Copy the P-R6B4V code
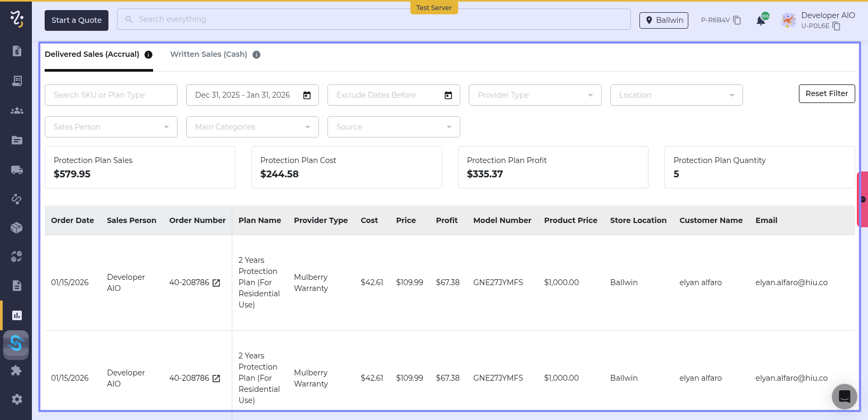This screenshot has height=420, width=868. pyautogui.click(x=737, y=20)
